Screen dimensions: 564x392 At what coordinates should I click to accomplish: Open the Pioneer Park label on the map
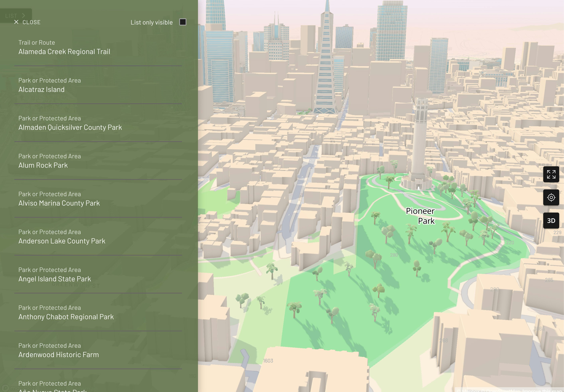tap(420, 216)
